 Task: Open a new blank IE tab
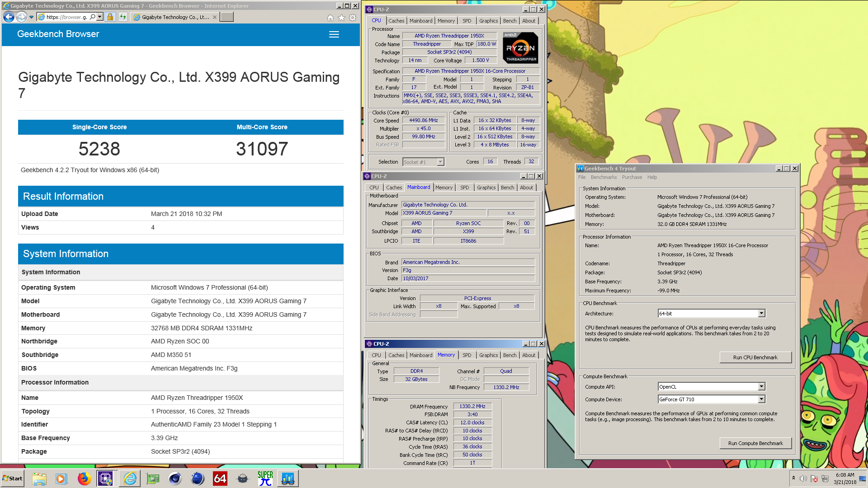click(x=226, y=17)
